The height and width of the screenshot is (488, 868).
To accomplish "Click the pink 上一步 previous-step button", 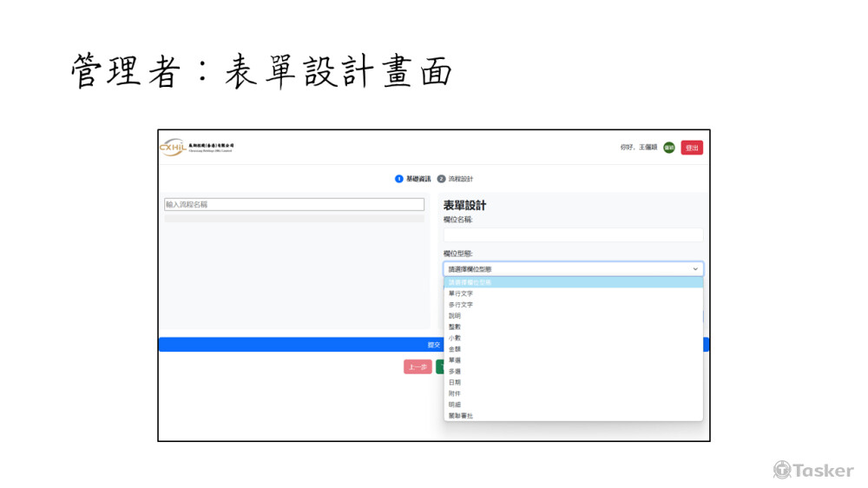I will (418, 366).
